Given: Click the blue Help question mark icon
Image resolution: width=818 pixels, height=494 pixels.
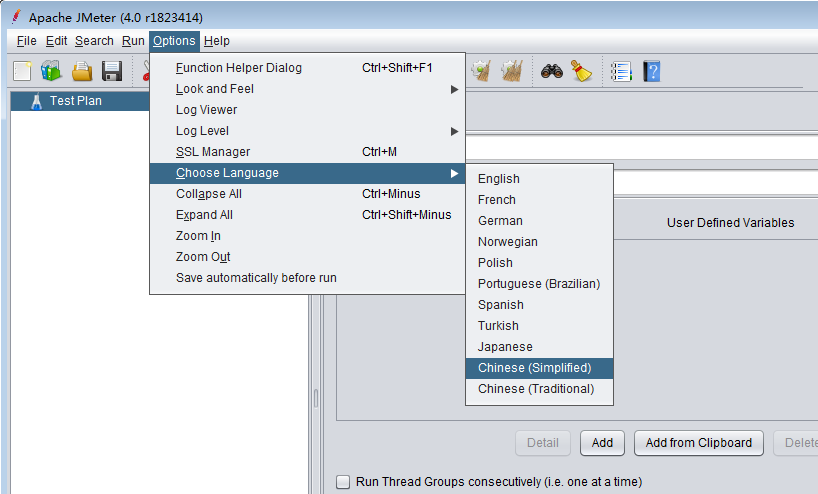Looking at the screenshot, I should pyautogui.click(x=652, y=71).
